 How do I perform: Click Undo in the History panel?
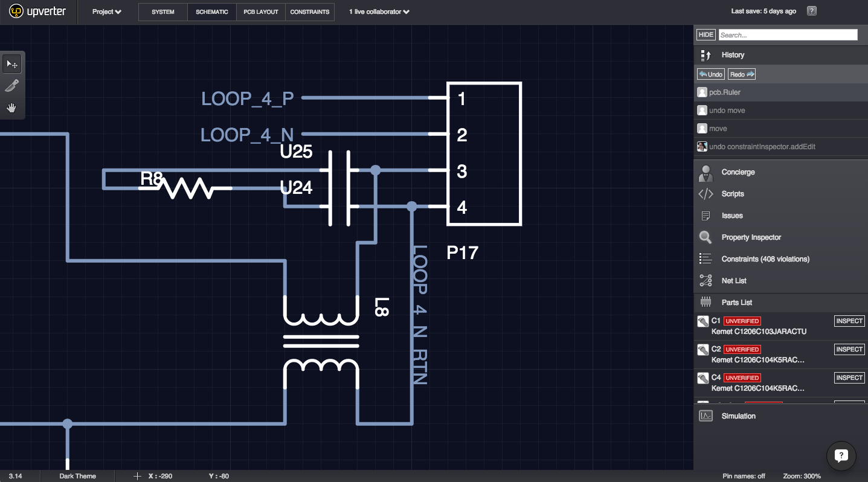tap(710, 74)
